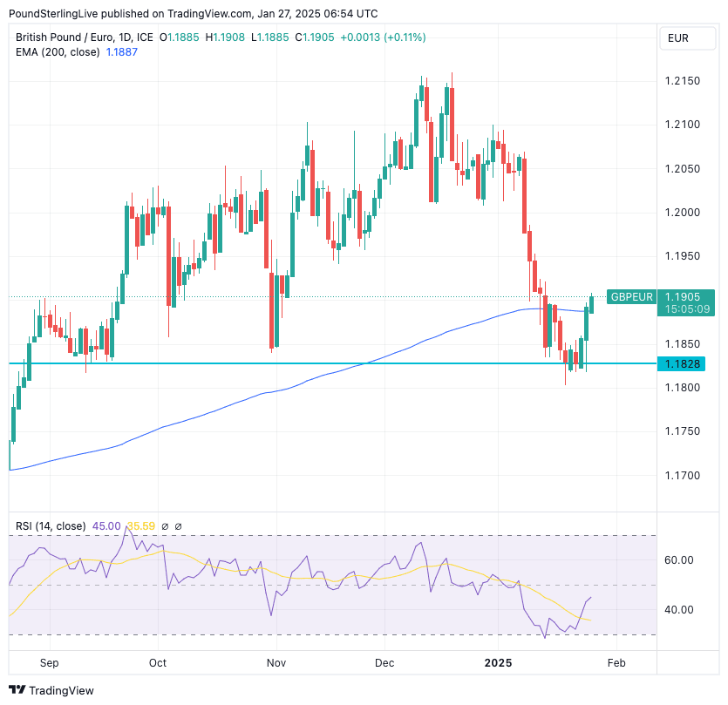The width and height of the screenshot is (728, 705).
Task: Click the TradingView logo icon
Action: point(17,690)
